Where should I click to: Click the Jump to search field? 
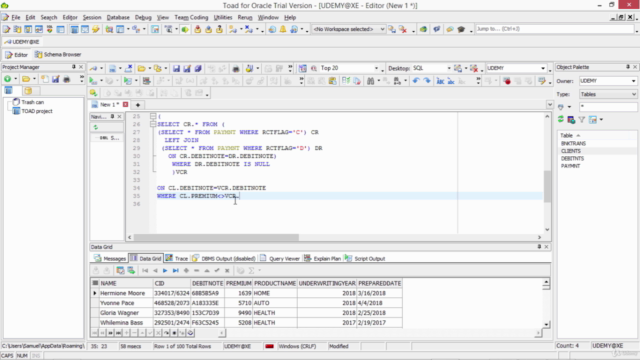tap(554, 29)
